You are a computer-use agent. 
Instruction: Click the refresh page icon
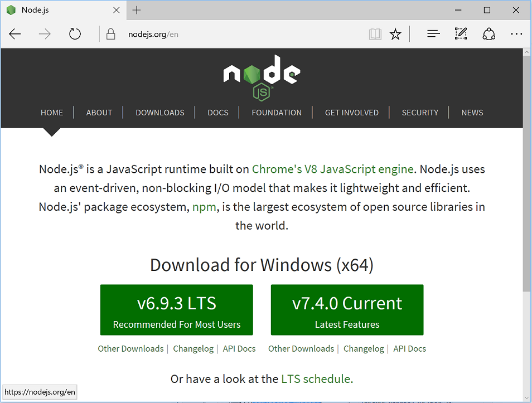point(75,35)
